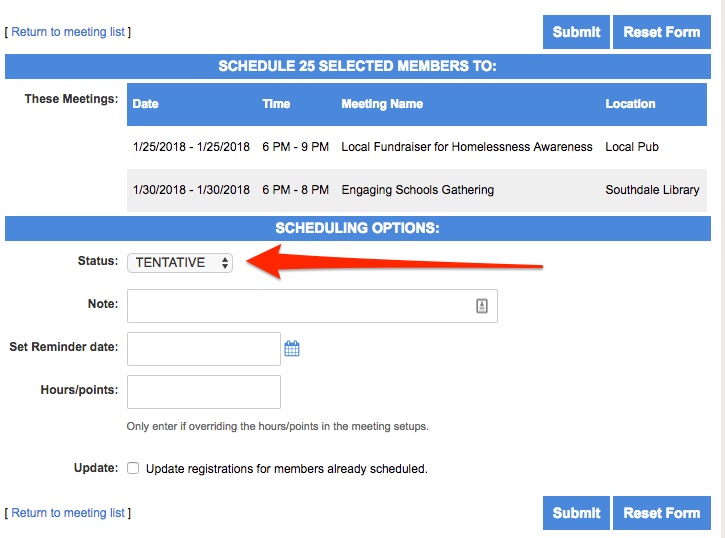
Task: Click the Local Fundraiser for Homelessness Awareness row name
Action: pos(467,147)
